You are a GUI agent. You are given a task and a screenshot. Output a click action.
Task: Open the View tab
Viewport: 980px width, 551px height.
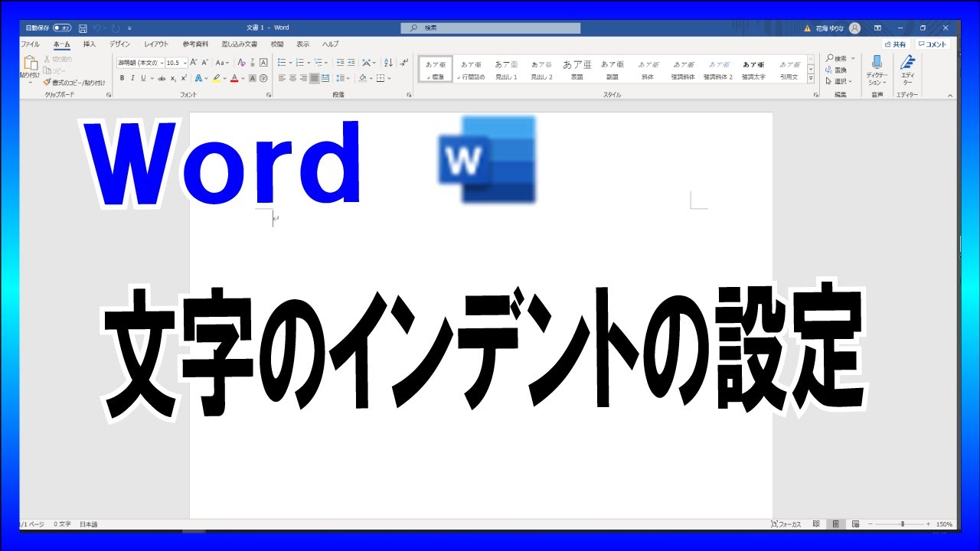[303, 44]
